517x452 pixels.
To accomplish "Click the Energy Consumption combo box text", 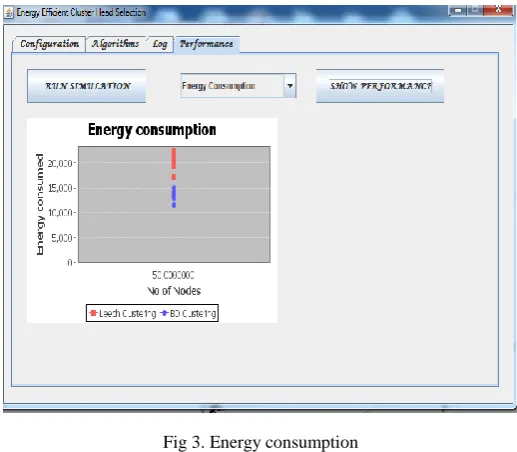I will [x=219, y=86].
